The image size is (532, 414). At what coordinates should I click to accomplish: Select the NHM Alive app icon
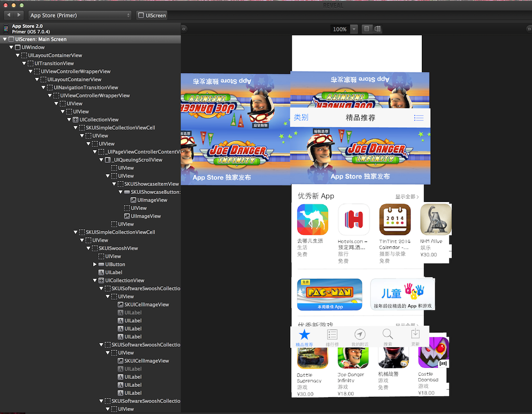[436, 219]
